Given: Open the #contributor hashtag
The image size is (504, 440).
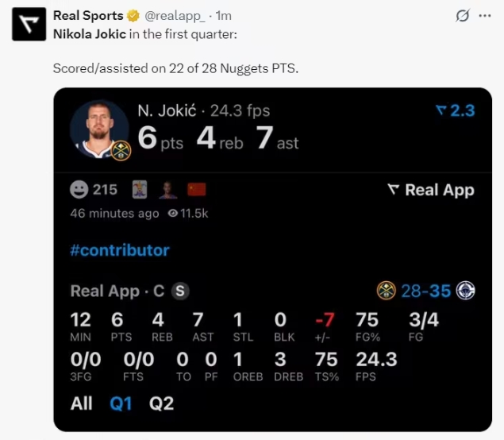Looking at the screenshot, I should (120, 250).
